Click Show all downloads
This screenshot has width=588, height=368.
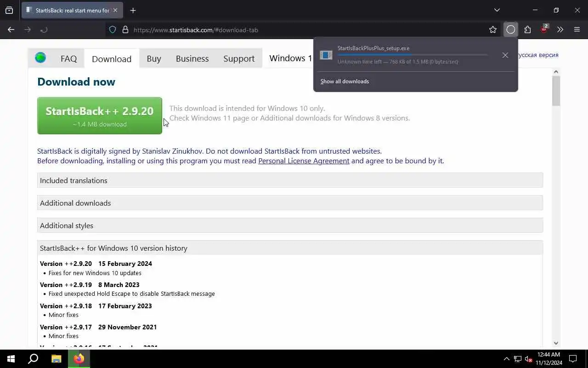pyautogui.click(x=345, y=81)
